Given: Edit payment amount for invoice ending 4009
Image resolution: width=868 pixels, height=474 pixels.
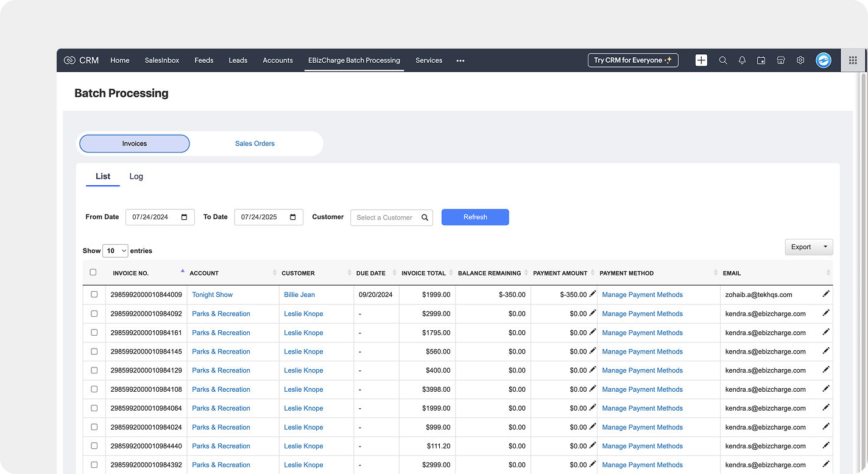Looking at the screenshot, I should [x=593, y=294].
